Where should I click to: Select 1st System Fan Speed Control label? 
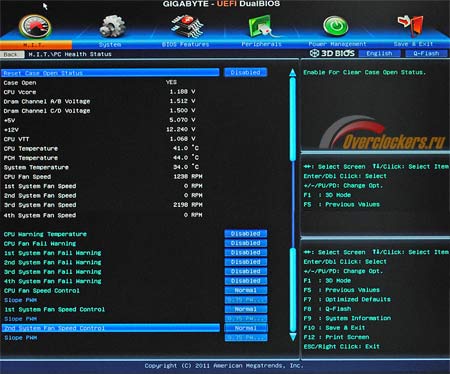(54, 310)
